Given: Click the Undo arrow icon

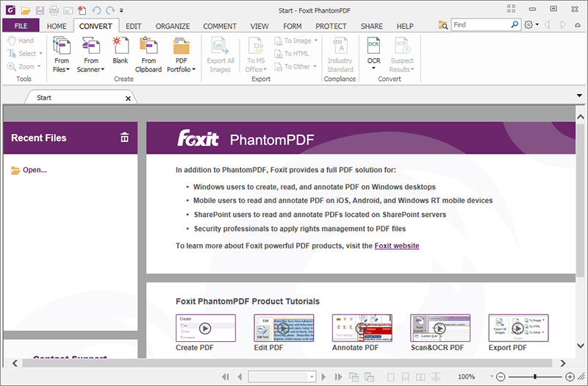Looking at the screenshot, I should coord(96,10).
